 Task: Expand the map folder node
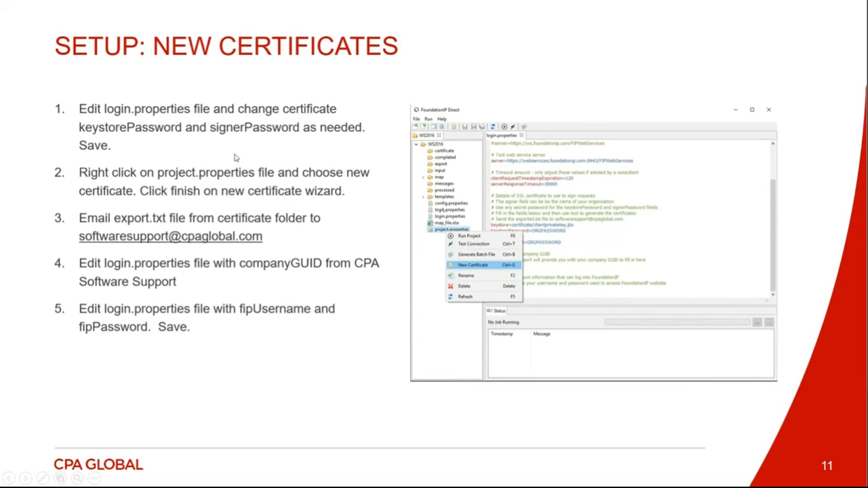point(423,177)
